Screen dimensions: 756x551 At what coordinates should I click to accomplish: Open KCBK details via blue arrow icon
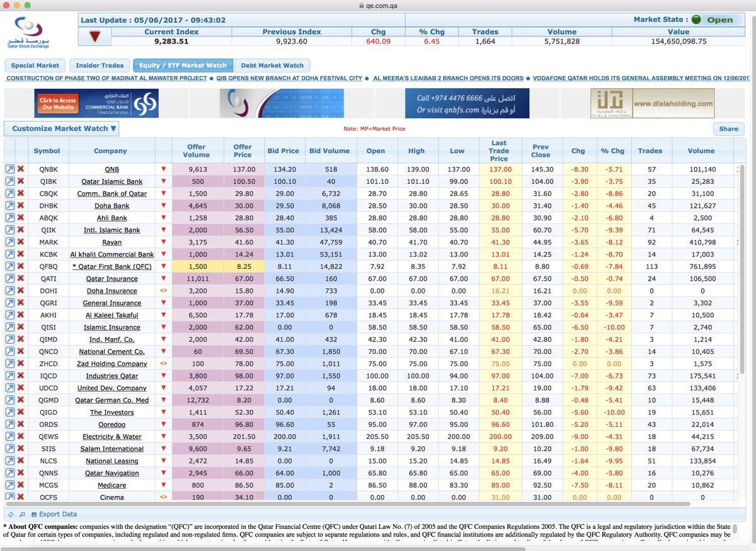[x=10, y=254]
